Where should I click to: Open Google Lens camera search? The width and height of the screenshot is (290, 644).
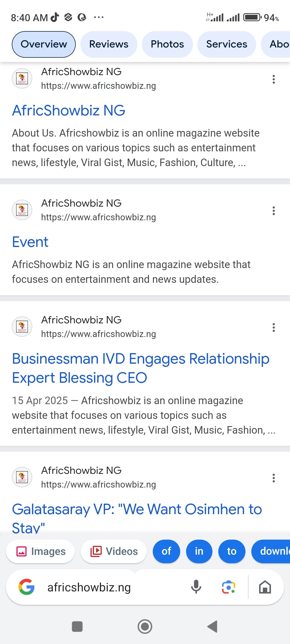point(229,587)
